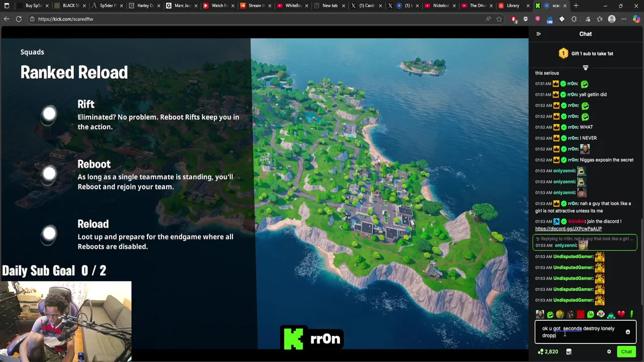
Task: Click the 'Ranked Reload' title in stream
Action: coord(74,72)
